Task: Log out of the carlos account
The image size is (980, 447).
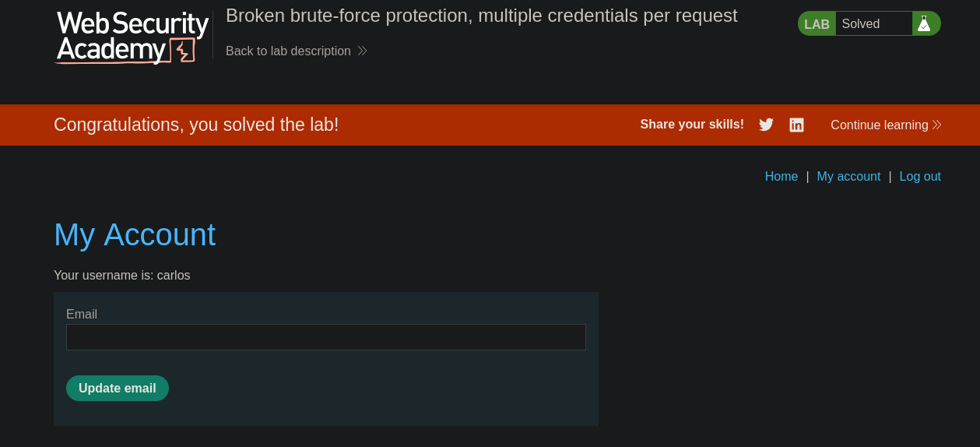Action: (920, 176)
